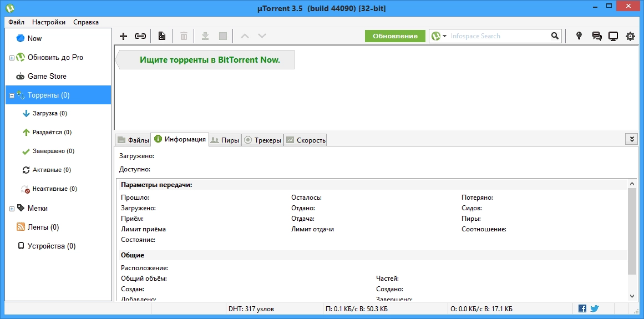This screenshot has height=319, width=644.
Task: Move torrent down the queue arrow
Action: point(262,36)
